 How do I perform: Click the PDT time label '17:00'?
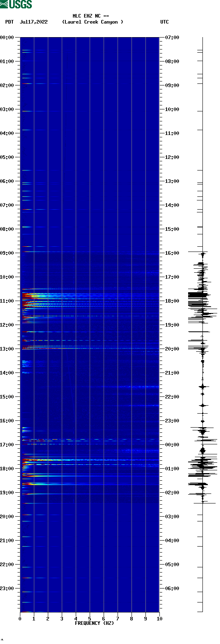pos(7,445)
